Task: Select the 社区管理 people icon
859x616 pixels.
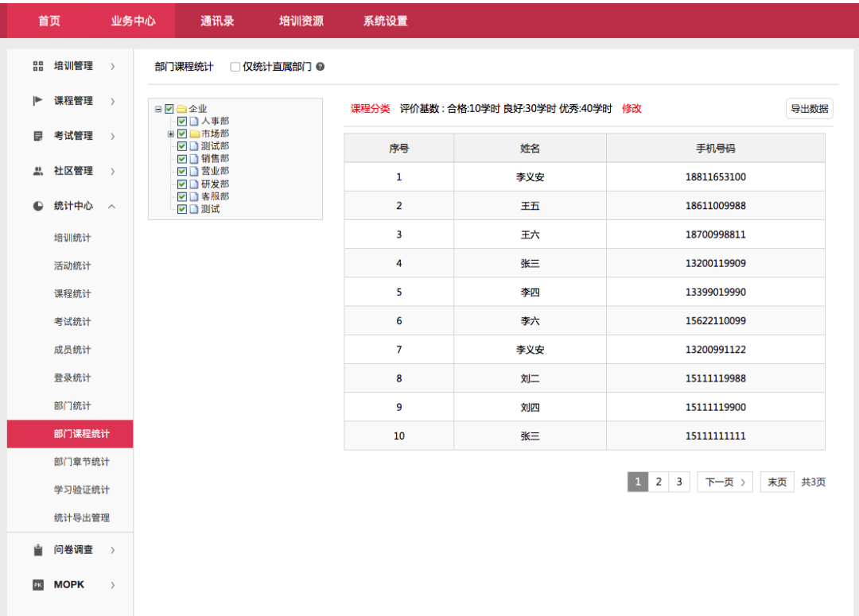Action: 37,171
